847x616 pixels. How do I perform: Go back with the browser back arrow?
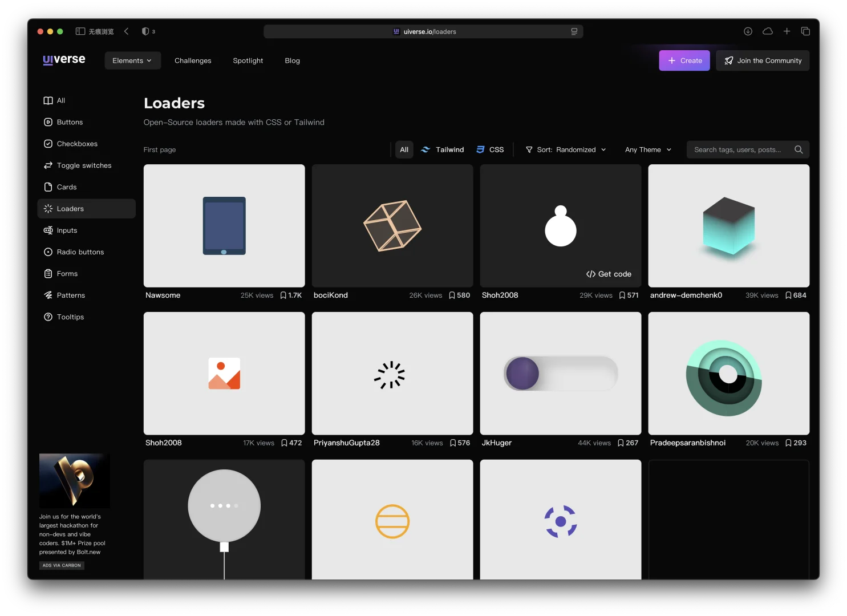[127, 31]
